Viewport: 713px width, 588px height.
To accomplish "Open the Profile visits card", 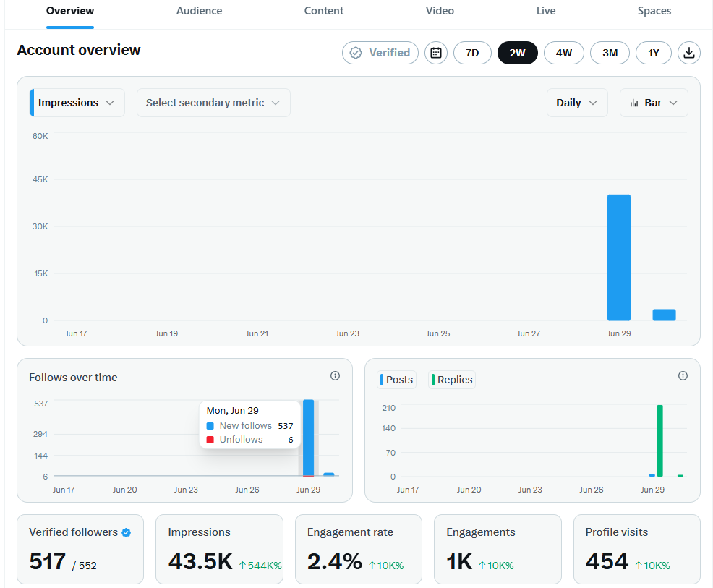I will tap(636, 550).
